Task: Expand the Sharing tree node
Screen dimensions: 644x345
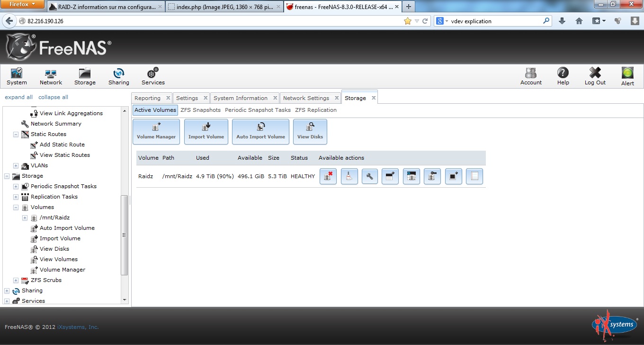Action: click(x=7, y=291)
